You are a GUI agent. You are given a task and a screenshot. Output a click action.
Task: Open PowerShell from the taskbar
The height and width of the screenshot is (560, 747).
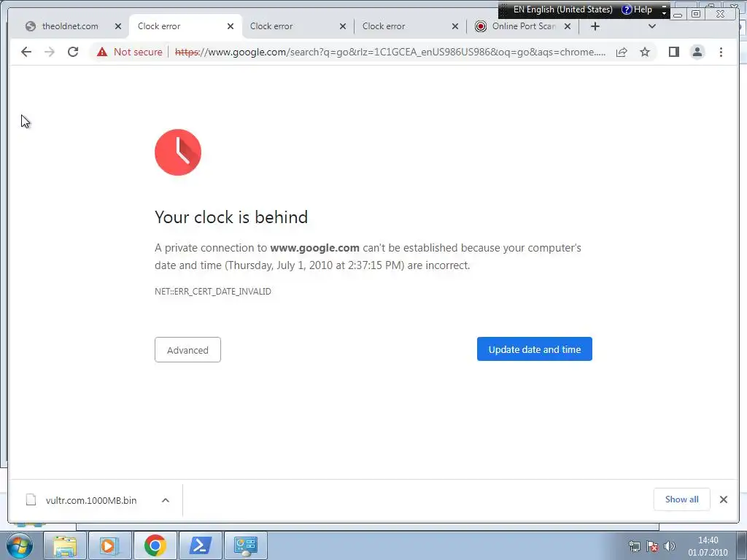(x=200, y=545)
